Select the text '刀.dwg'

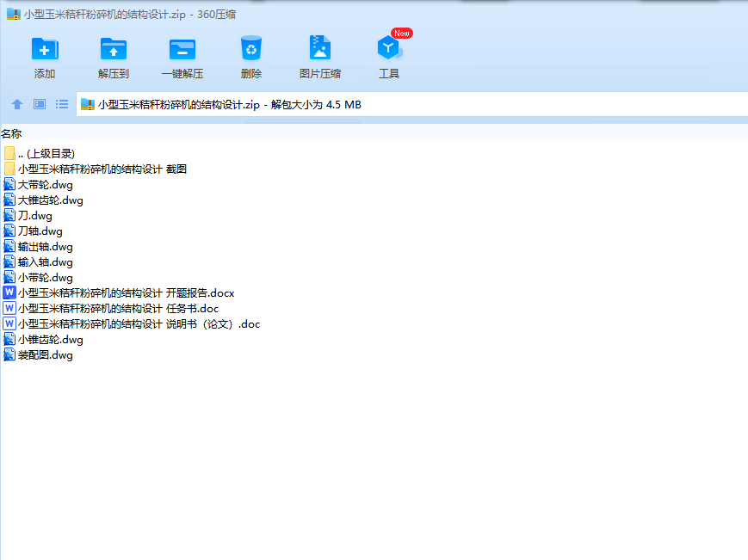point(35,215)
